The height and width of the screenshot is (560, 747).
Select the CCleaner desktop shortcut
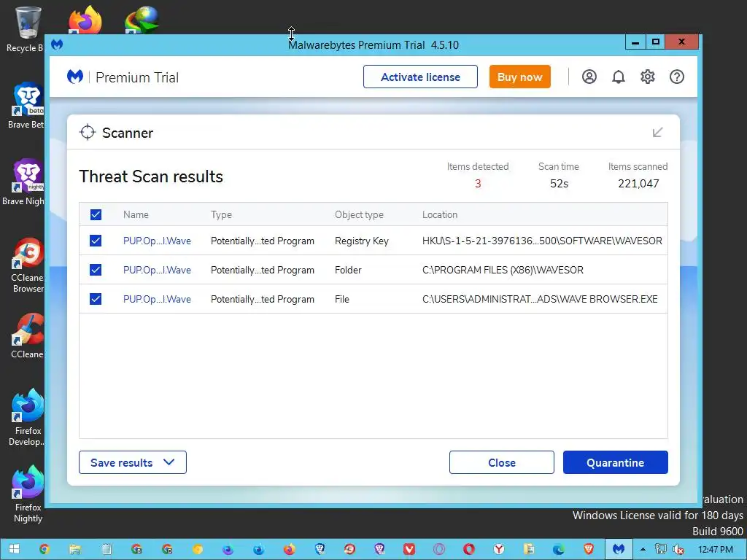[28, 335]
